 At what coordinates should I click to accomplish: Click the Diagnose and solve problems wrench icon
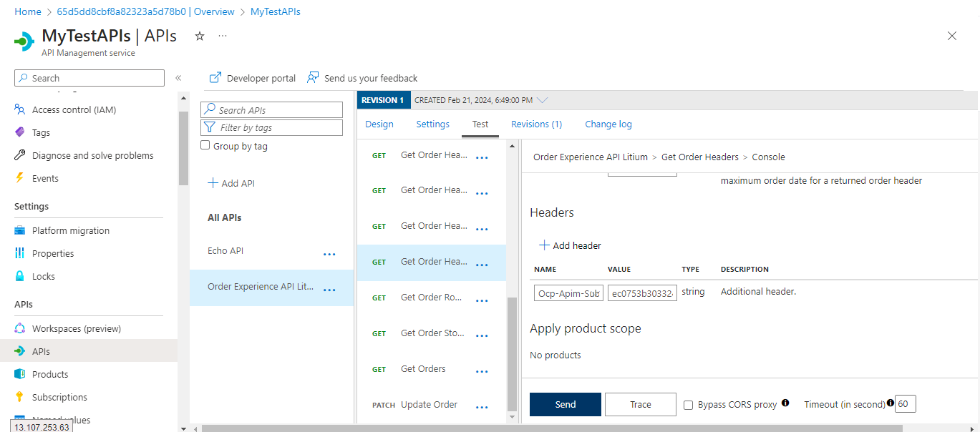pyautogui.click(x=20, y=155)
